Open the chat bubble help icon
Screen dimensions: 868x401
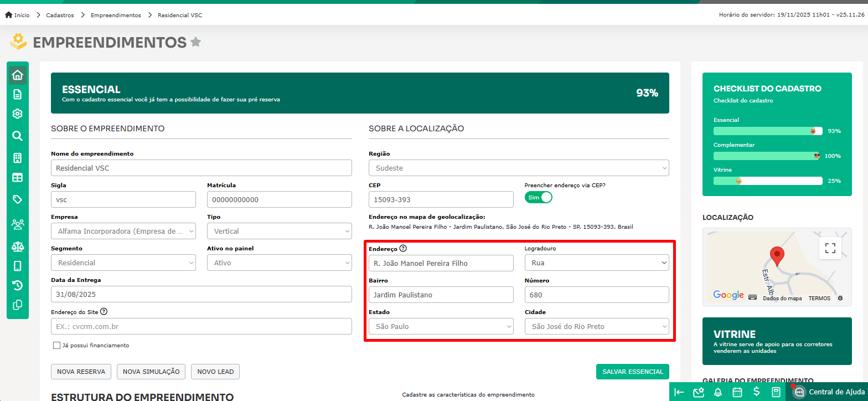[799, 392]
